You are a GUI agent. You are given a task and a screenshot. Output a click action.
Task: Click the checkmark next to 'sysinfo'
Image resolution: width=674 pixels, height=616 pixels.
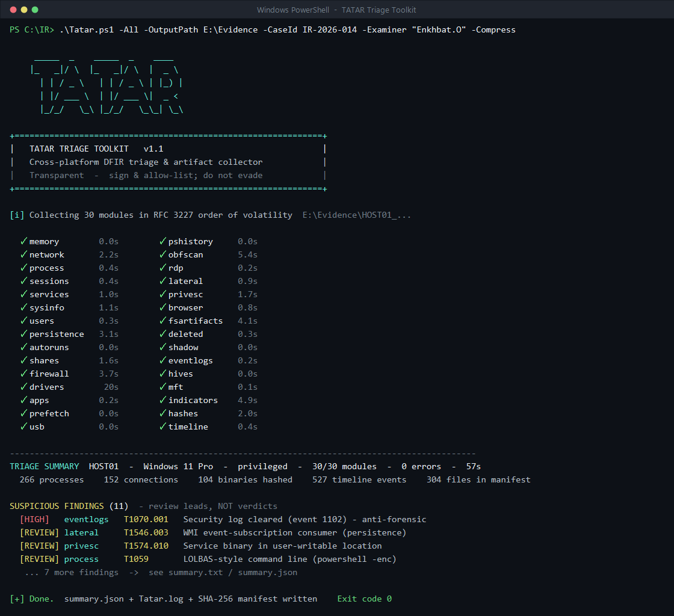(23, 307)
